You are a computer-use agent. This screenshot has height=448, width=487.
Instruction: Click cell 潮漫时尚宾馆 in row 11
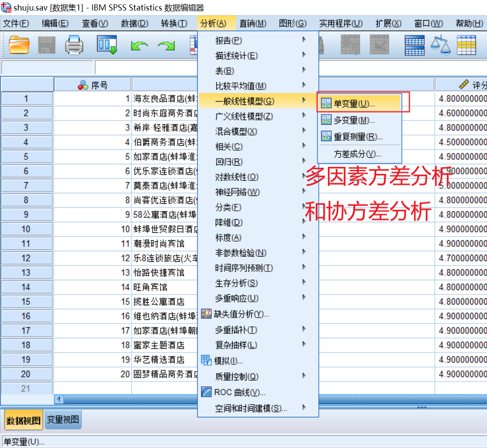165,244
